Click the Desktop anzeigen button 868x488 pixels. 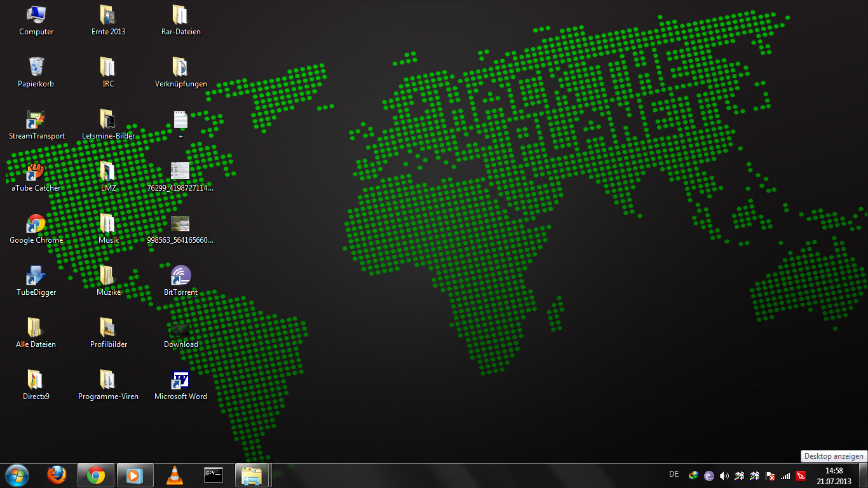[864, 475]
